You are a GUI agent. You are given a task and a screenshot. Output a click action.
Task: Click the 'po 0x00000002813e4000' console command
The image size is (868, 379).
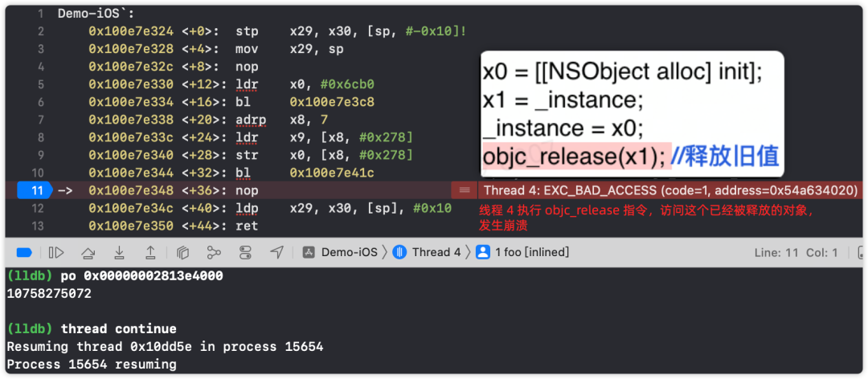141,276
